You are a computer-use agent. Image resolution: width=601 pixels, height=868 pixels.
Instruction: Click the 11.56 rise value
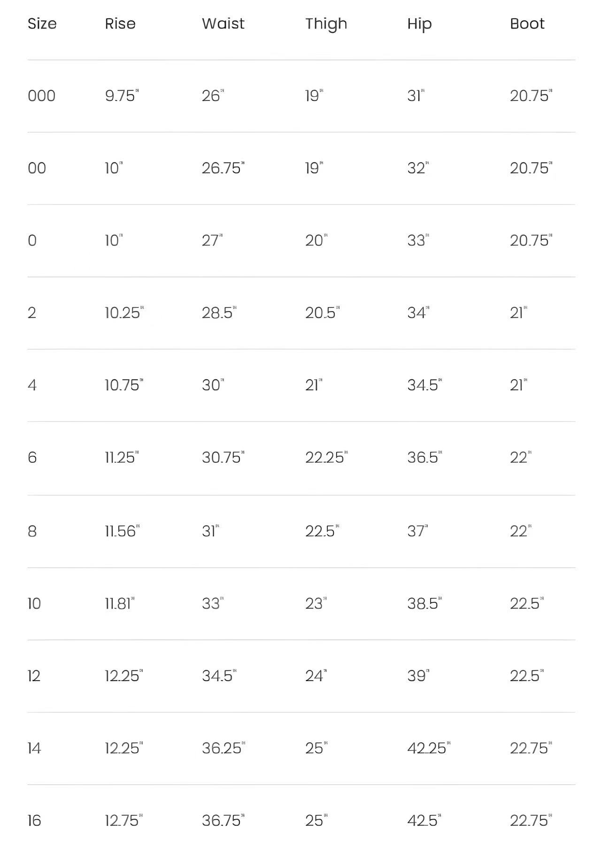[x=121, y=531]
